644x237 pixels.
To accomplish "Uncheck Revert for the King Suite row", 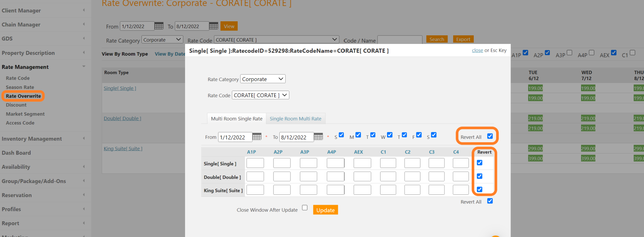I will (480, 189).
